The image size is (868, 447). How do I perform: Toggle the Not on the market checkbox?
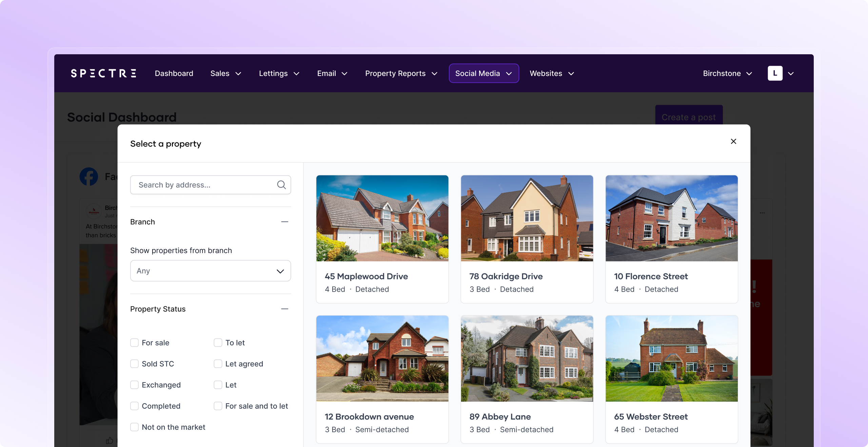pyautogui.click(x=135, y=427)
